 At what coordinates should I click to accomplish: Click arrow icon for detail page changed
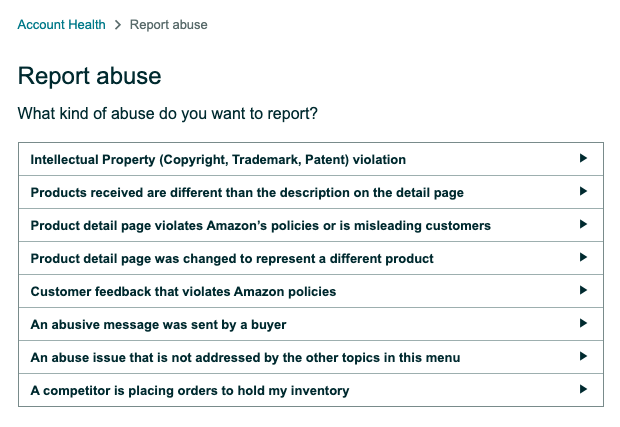tap(583, 258)
